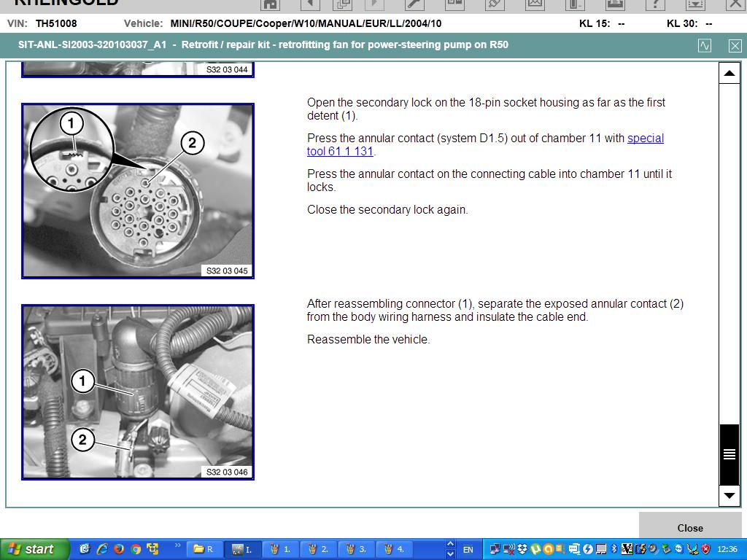Click the S32 03 045 connector image
Image resolution: width=747 pixels, height=560 pixels.
(138, 191)
